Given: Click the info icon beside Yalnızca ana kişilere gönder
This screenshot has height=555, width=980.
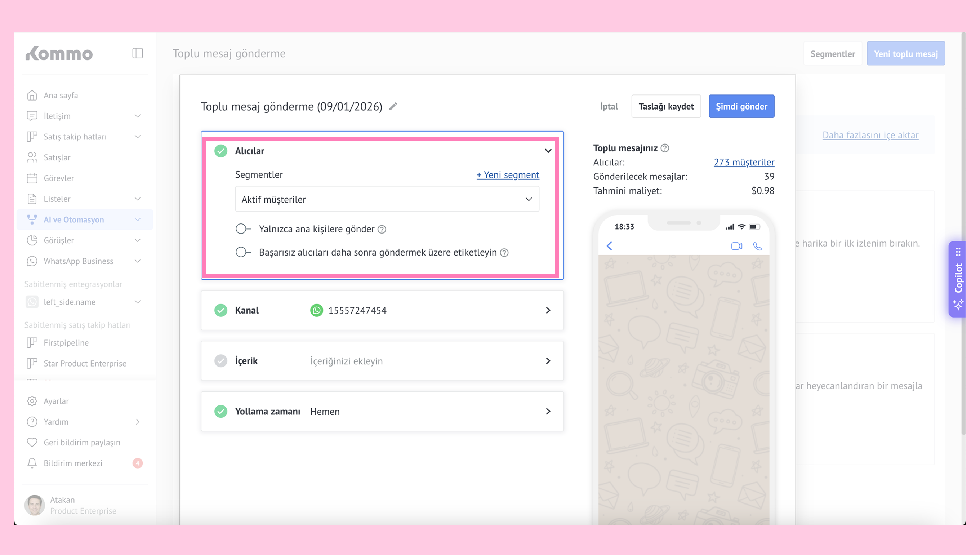Looking at the screenshot, I should click(x=382, y=229).
